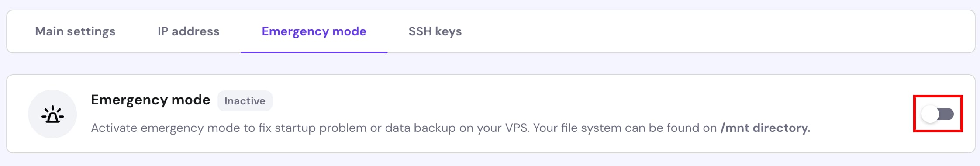Click the Inactive status badge

point(245,101)
